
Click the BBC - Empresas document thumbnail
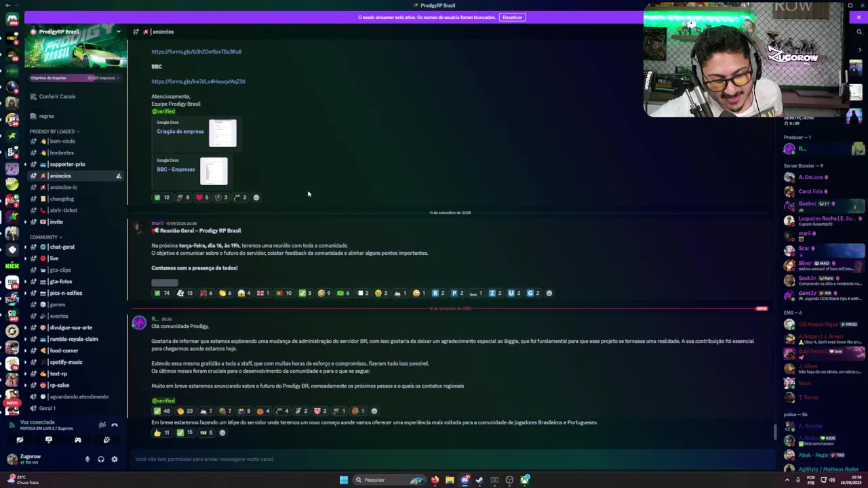pos(214,171)
